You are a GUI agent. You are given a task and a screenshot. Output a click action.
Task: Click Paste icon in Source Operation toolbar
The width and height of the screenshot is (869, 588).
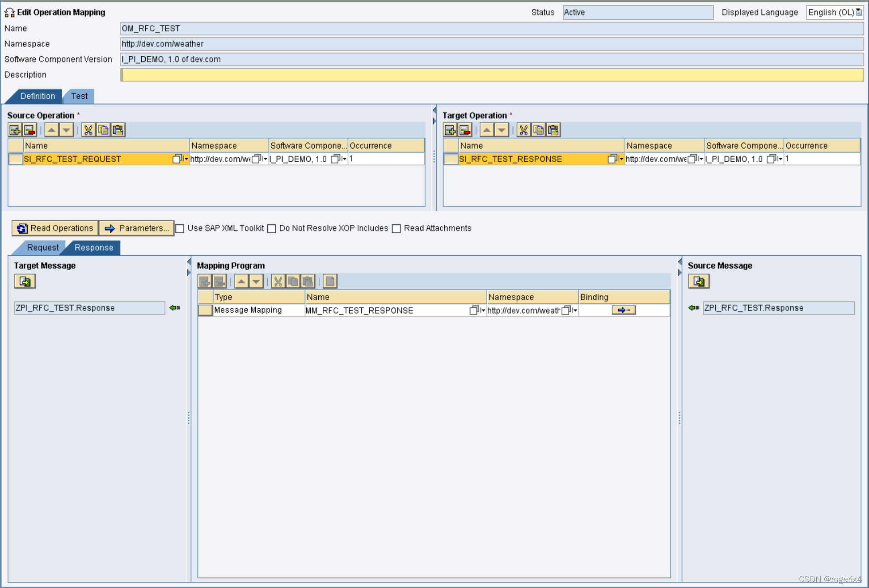(x=118, y=130)
